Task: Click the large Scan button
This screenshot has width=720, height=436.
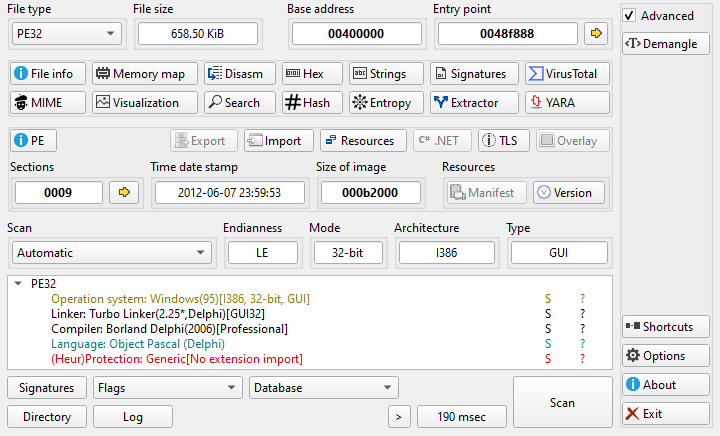Action: click(x=562, y=402)
